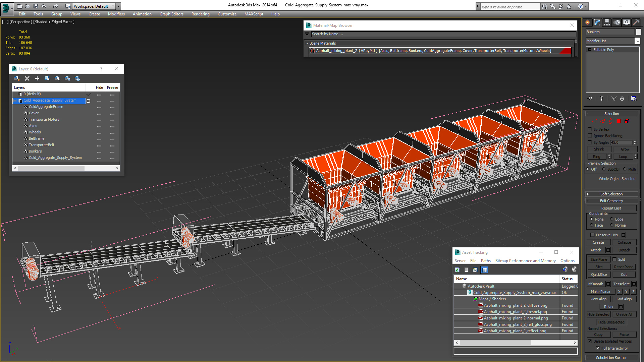The image size is (644, 362).
Task: Open the Modifiers menu
Action: pyautogui.click(x=116, y=14)
